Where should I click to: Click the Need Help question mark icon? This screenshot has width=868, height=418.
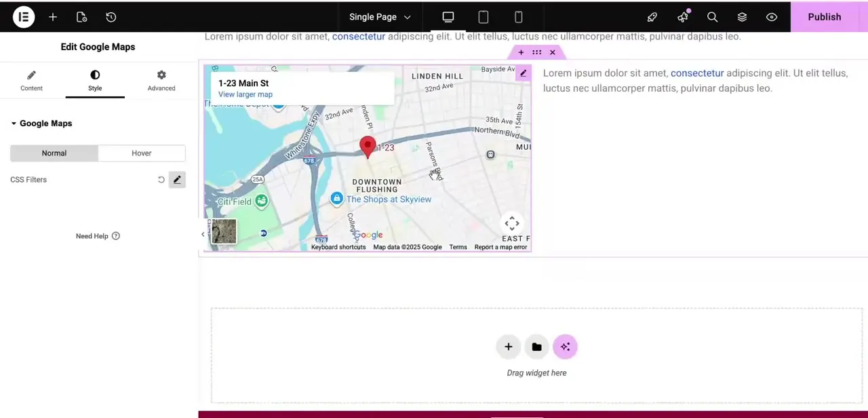tap(116, 236)
